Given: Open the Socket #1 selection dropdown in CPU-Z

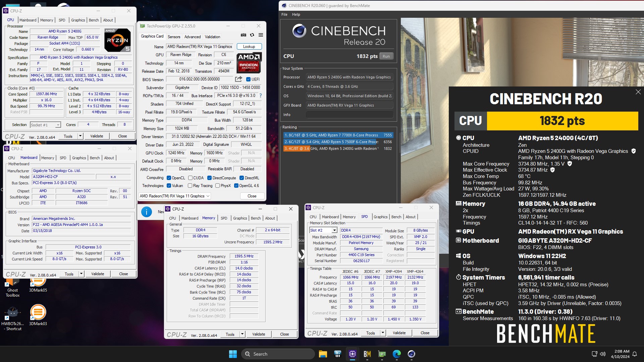Looking at the screenshot, I should (45, 125).
